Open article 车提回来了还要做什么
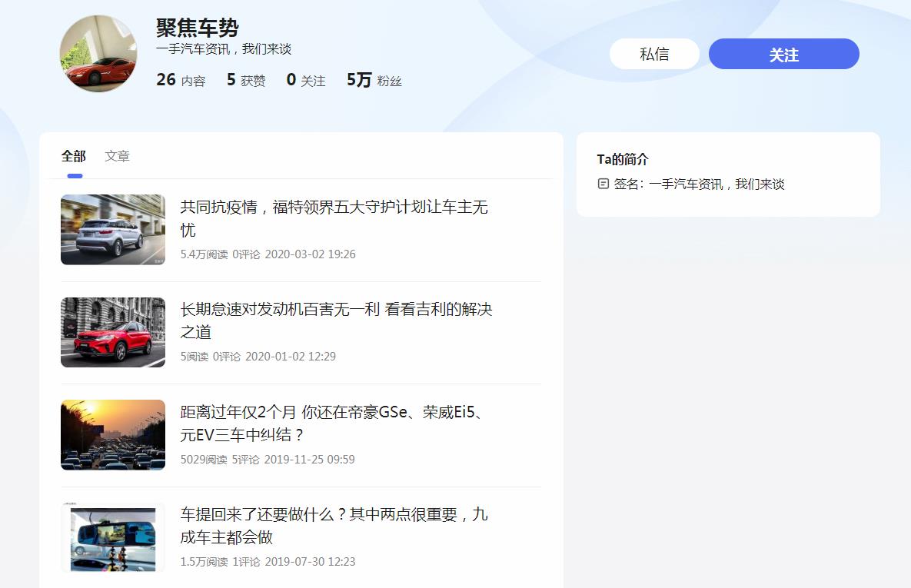 pyautogui.click(x=334, y=525)
